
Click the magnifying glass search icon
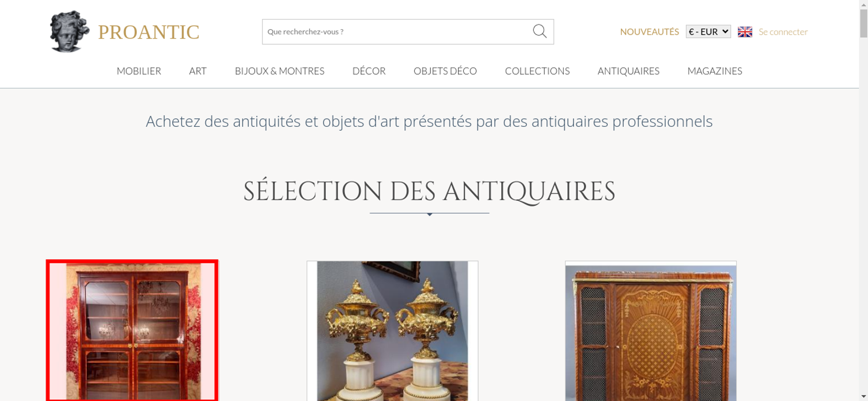(539, 31)
